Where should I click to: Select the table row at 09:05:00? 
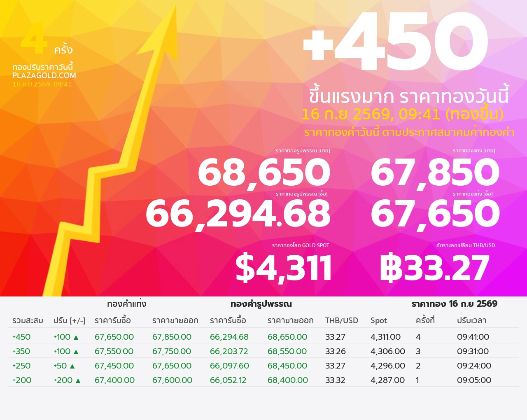[x=263, y=380]
